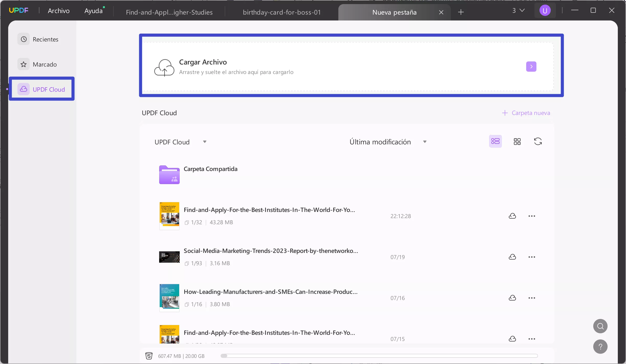The image size is (626, 364).
Task: Open the Carpeta Compartida folder icon
Action: 169,175
